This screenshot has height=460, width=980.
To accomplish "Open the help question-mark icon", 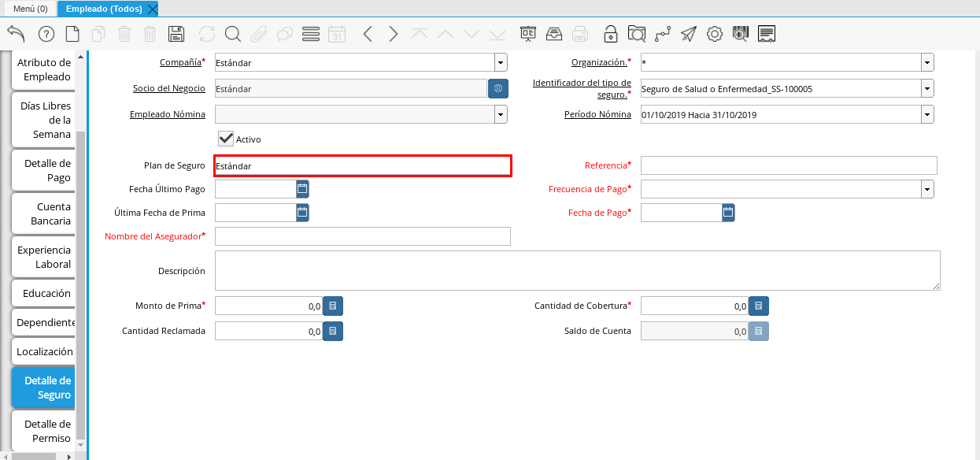I will tap(46, 34).
